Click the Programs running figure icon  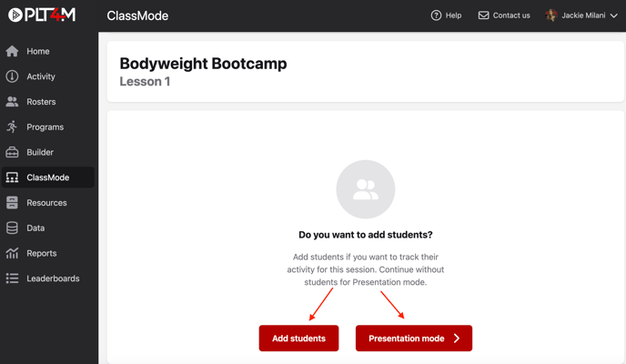[x=12, y=127]
